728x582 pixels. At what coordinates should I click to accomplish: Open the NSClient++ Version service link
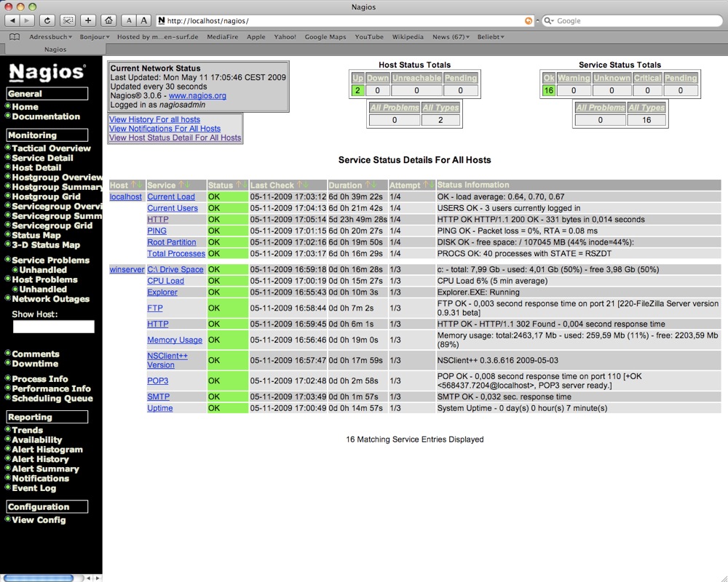167,360
